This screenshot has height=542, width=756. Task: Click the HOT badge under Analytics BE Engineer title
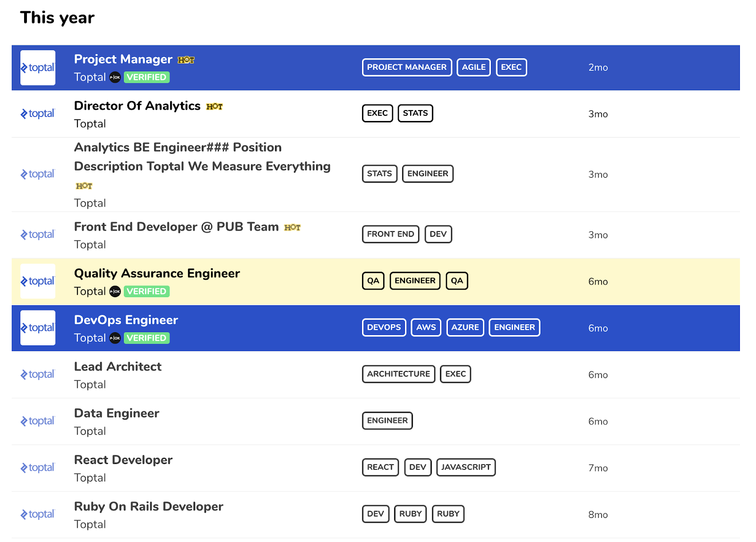tap(84, 186)
